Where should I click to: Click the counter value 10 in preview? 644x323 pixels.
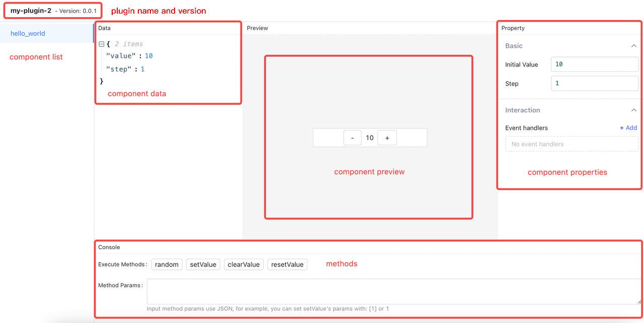[370, 138]
